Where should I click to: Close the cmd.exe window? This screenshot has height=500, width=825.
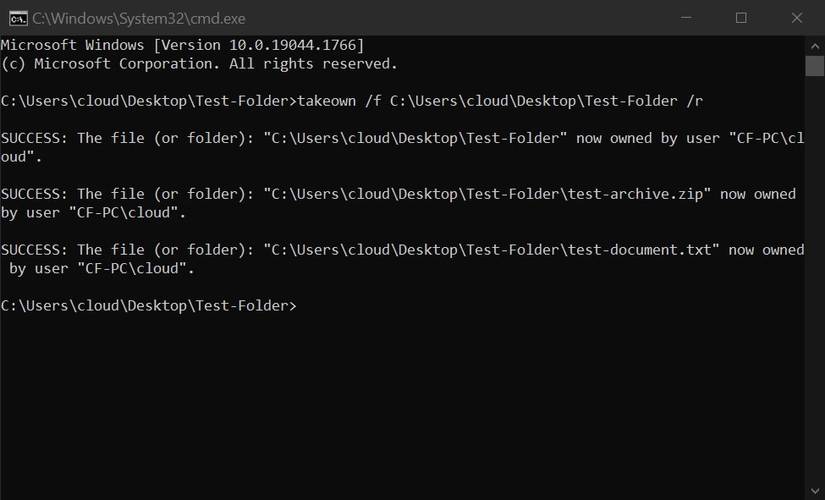(x=796, y=18)
